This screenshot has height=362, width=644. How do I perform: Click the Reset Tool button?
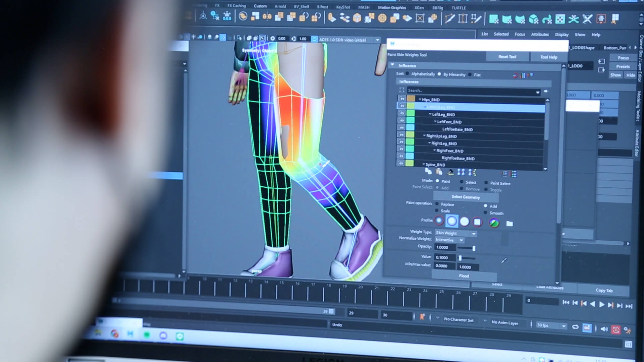pyautogui.click(x=507, y=57)
